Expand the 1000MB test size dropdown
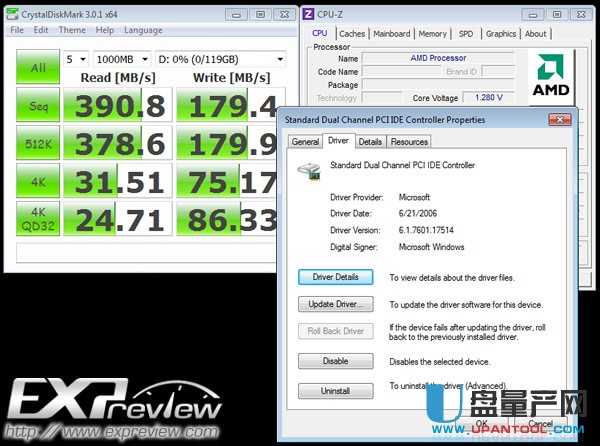This screenshot has width=600, height=446. point(122,59)
